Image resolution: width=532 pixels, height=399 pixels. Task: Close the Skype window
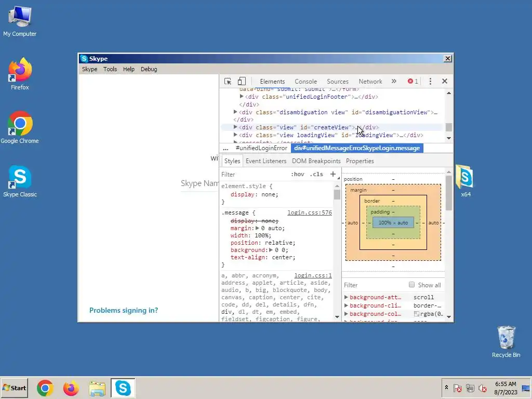coord(448,59)
